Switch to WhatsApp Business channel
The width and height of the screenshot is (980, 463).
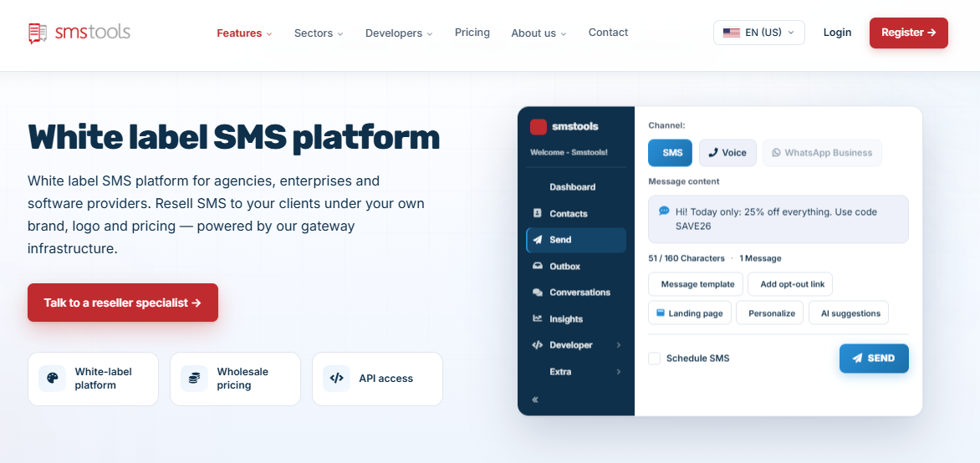point(822,152)
